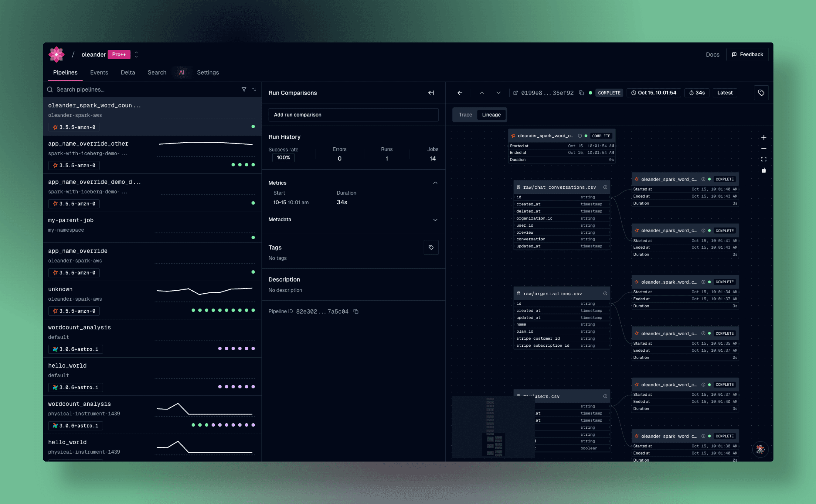This screenshot has width=816, height=504.
Task: Copy the run ID 0199e8...35ef92
Action: 582,93
